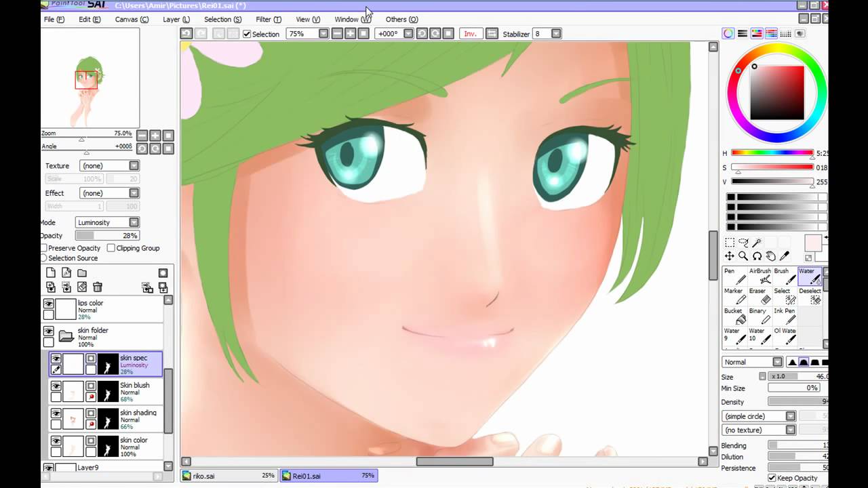The width and height of the screenshot is (868, 488).
Task: Select the rectangular selection tool
Action: coord(730,243)
